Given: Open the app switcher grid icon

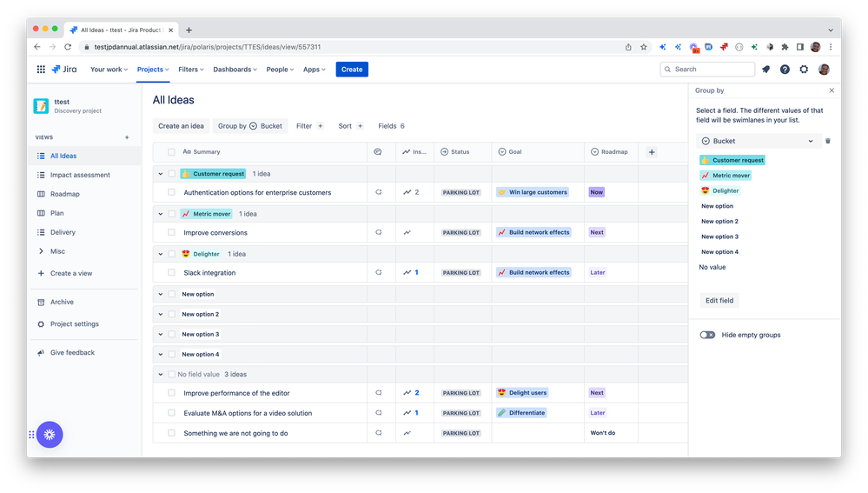Looking at the screenshot, I should pyautogui.click(x=41, y=70).
